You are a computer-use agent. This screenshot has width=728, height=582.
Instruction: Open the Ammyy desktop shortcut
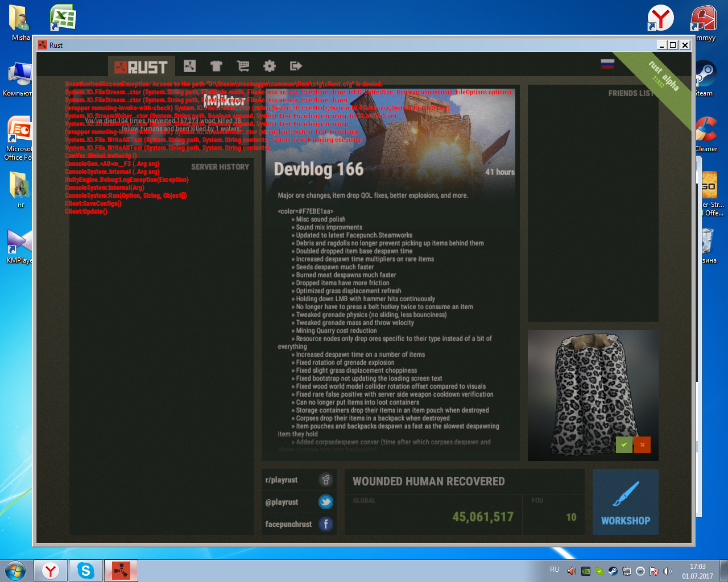704,23
